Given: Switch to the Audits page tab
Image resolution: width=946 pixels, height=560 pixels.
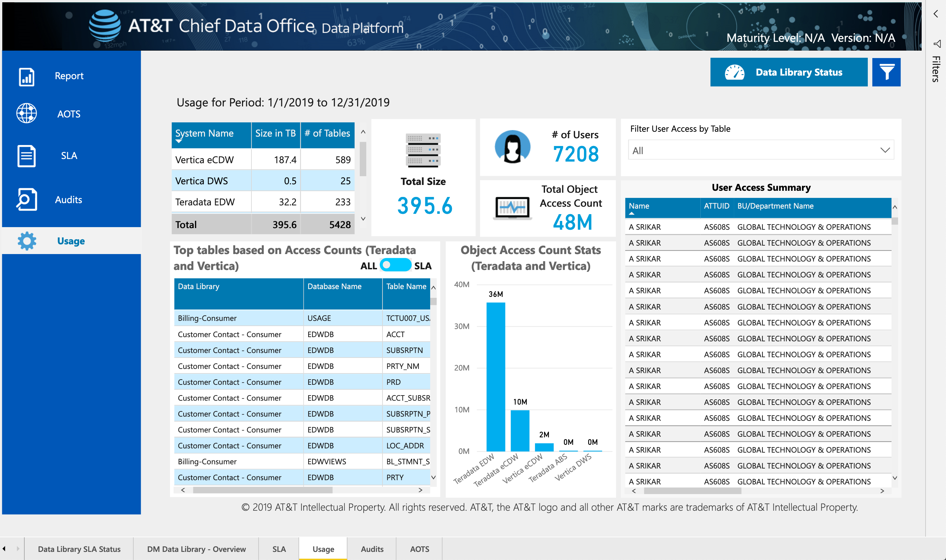Looking at the screenshot, I should click(372, 549).
